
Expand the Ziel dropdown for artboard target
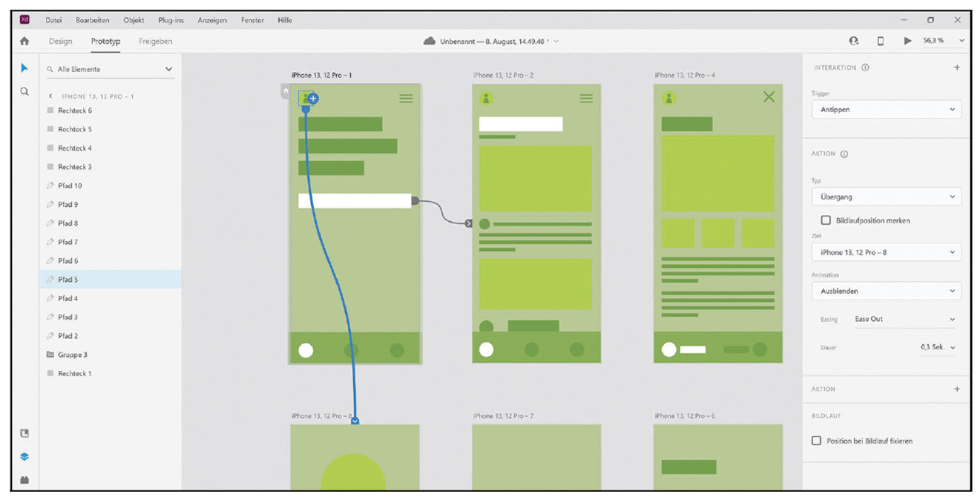point(886,252)
